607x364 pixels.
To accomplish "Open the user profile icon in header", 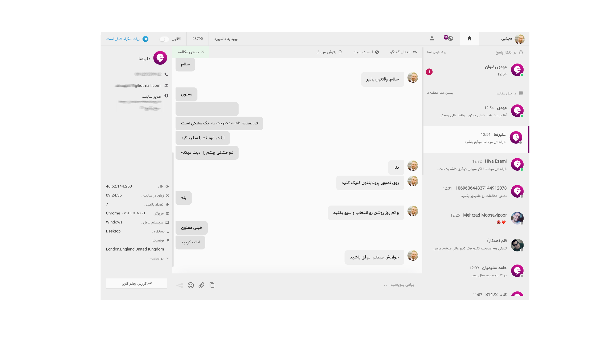I will tap(432, 39).
